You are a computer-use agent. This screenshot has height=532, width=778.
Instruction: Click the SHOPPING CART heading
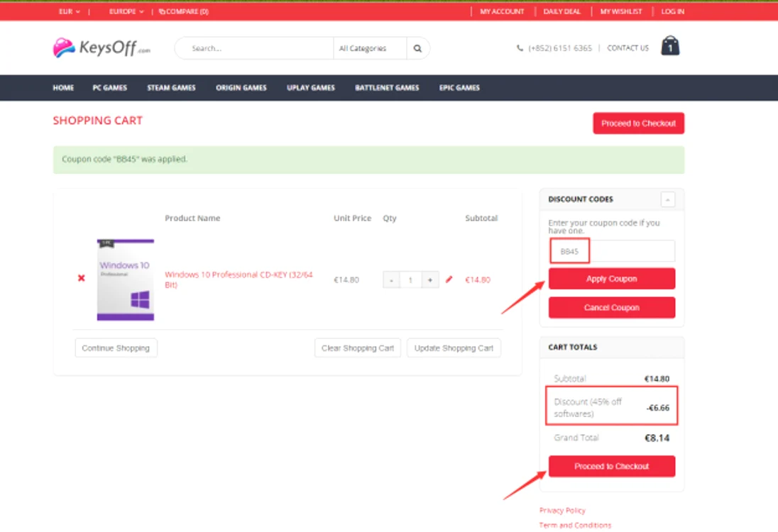pos(98,121)
